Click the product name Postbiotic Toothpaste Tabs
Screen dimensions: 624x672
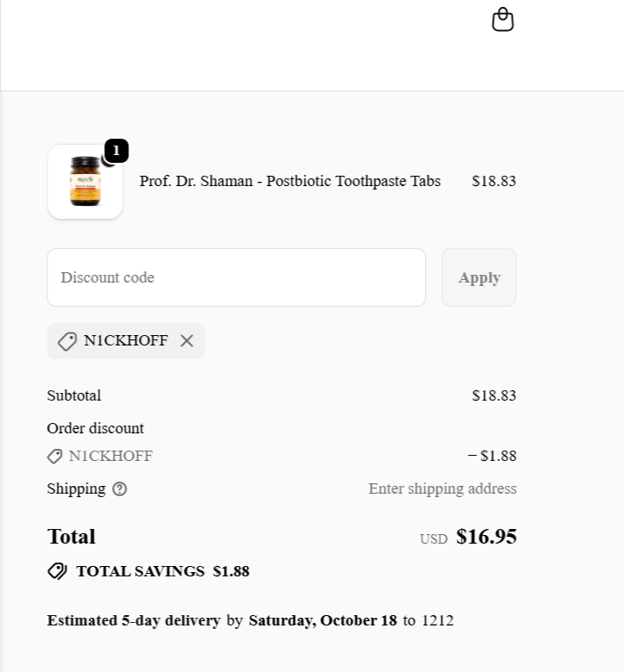click(290, 181)
